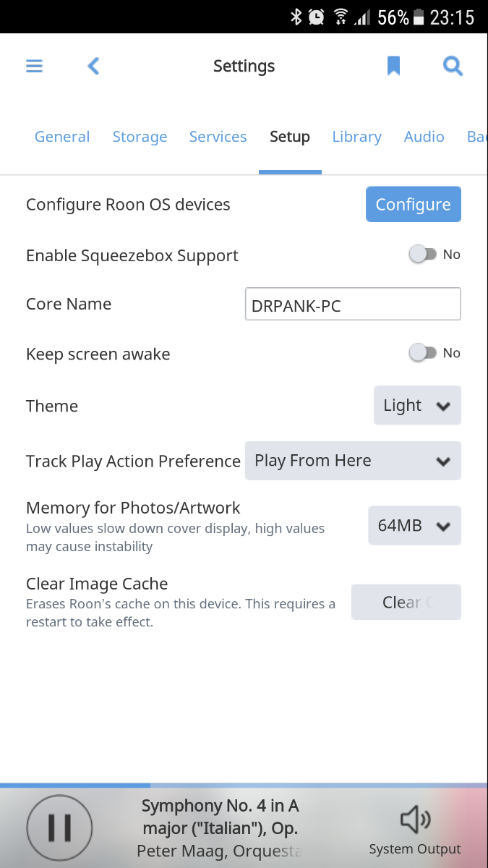Tap the alarm clock status icon
Image resolution: width=488 pixels, height=868 pixels.
click(x=316, y=17)
